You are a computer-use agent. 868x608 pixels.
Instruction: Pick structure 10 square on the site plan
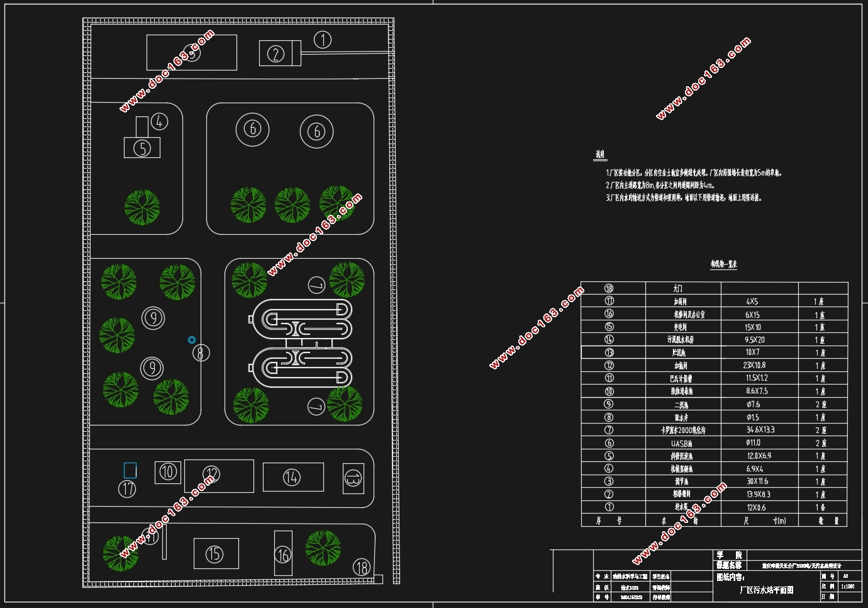click(x=167, y=472)
